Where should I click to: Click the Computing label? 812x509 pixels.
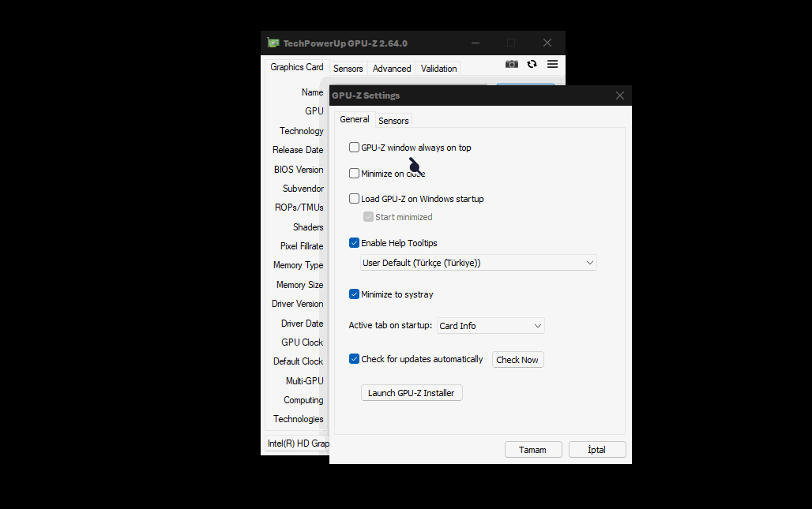(x=303, y=400)
